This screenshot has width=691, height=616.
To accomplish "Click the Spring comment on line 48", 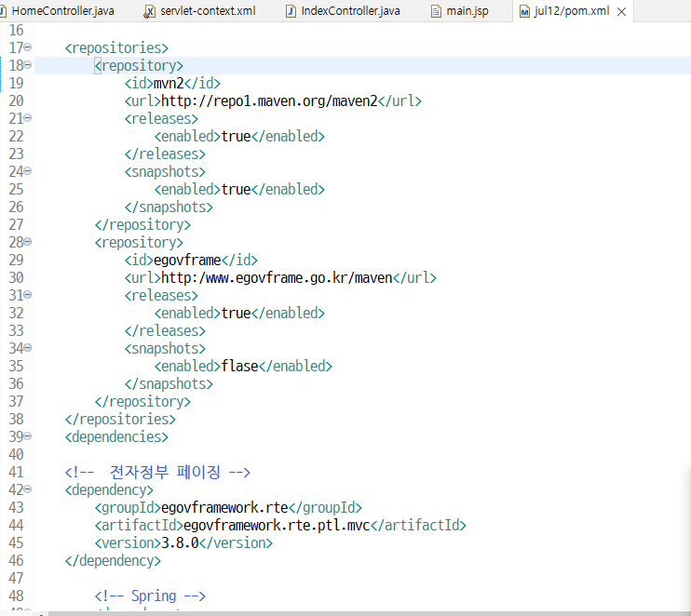I will 150,596.
